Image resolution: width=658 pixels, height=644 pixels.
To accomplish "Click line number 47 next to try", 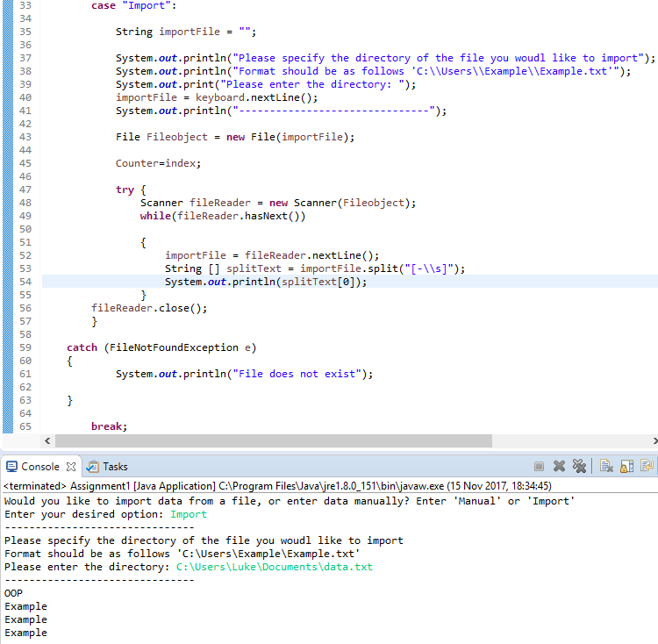I will 25,190.
